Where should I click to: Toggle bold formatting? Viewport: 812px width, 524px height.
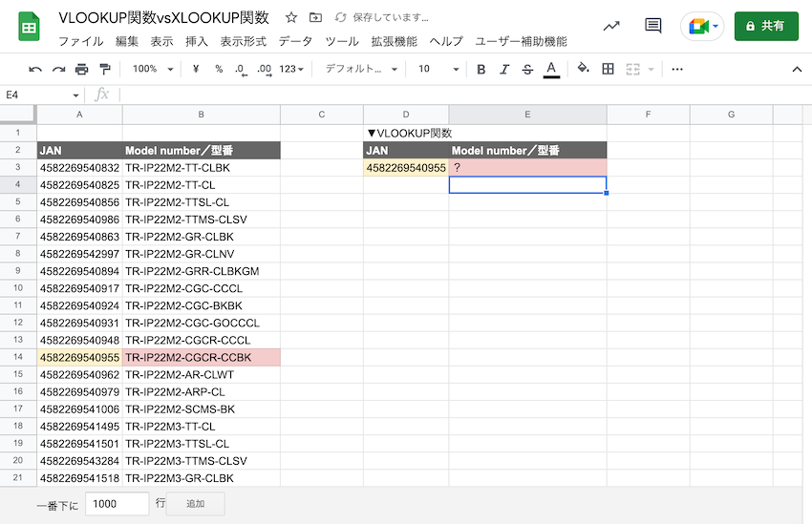pos(481,69)
